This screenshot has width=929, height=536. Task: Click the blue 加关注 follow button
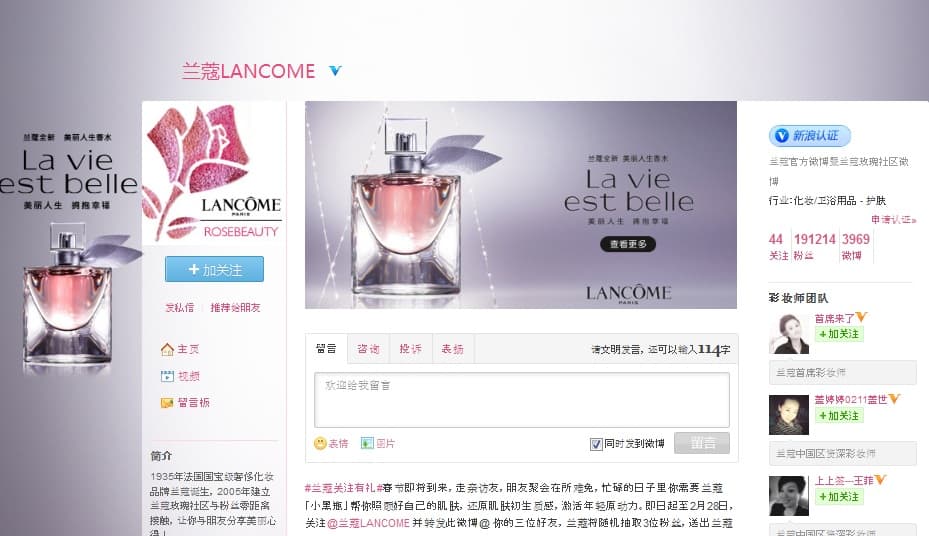(214, 269)
